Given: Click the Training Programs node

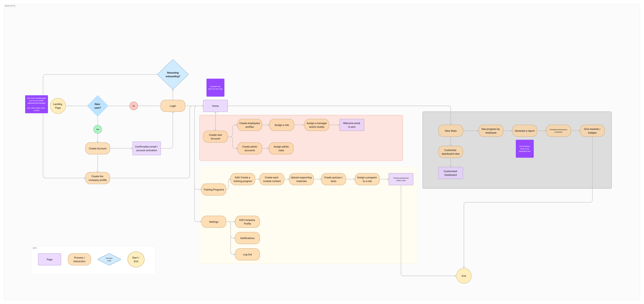Looking at the screenshot, I should point(214,190).
